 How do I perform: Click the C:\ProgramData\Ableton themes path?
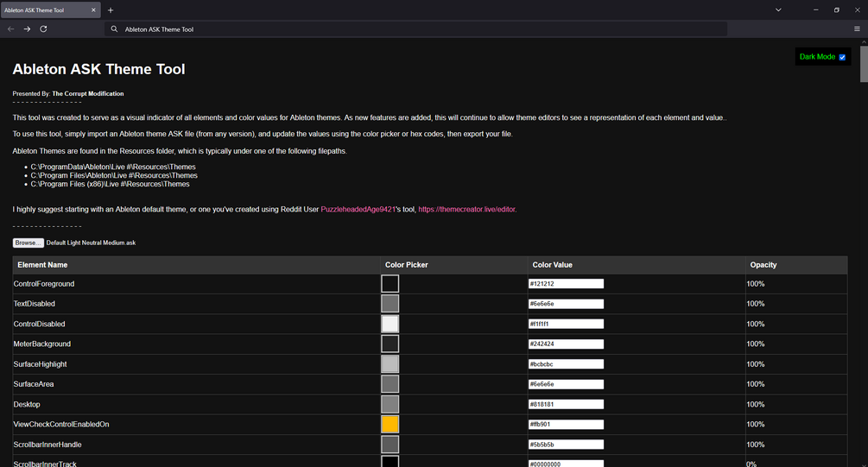tap(113, 167)
